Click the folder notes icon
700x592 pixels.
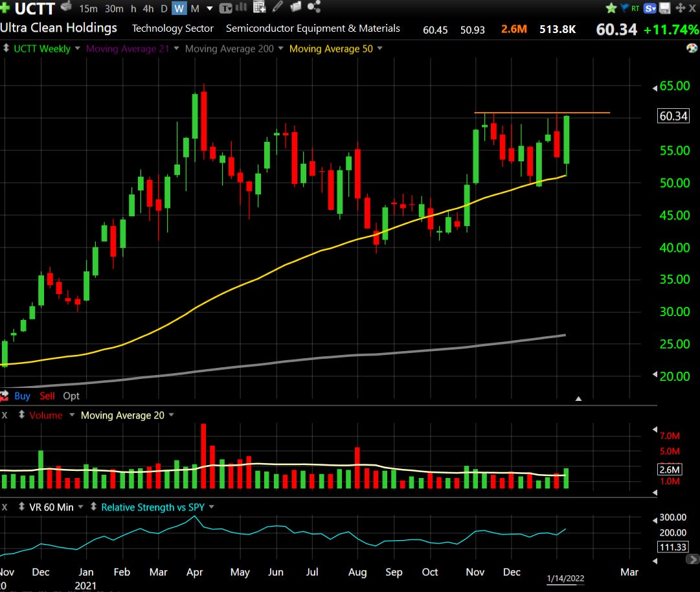[295, 6]
